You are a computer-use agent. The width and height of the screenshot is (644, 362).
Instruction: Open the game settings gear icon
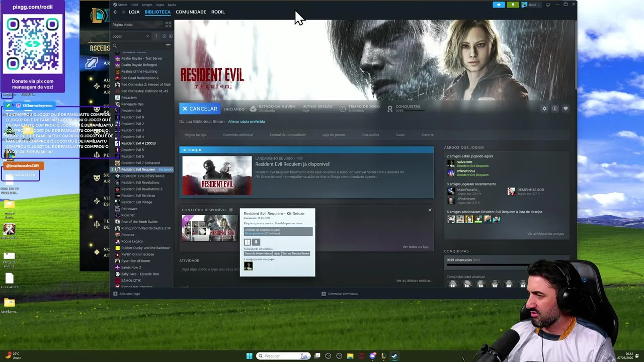544,109
